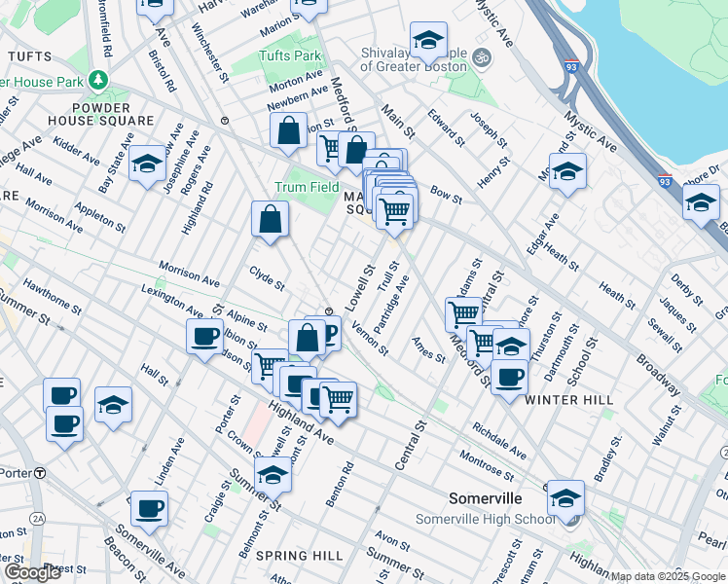
Task: Click the Benton Rd label
Action: (x=340, y=484)
